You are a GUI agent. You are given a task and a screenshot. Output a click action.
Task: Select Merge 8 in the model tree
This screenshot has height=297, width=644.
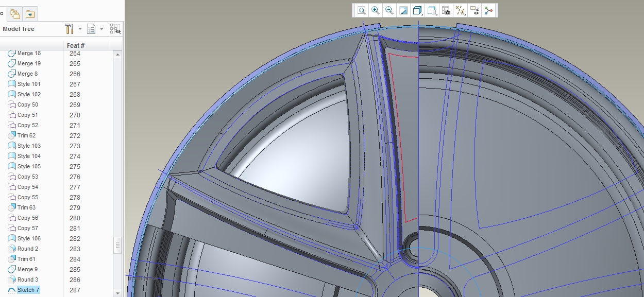(x=27, y=74)
